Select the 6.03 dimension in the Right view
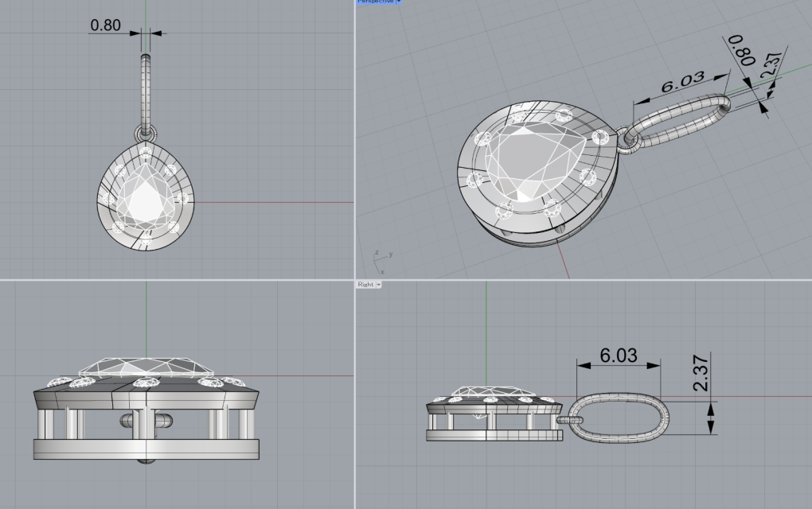 (x=619, y=356)
